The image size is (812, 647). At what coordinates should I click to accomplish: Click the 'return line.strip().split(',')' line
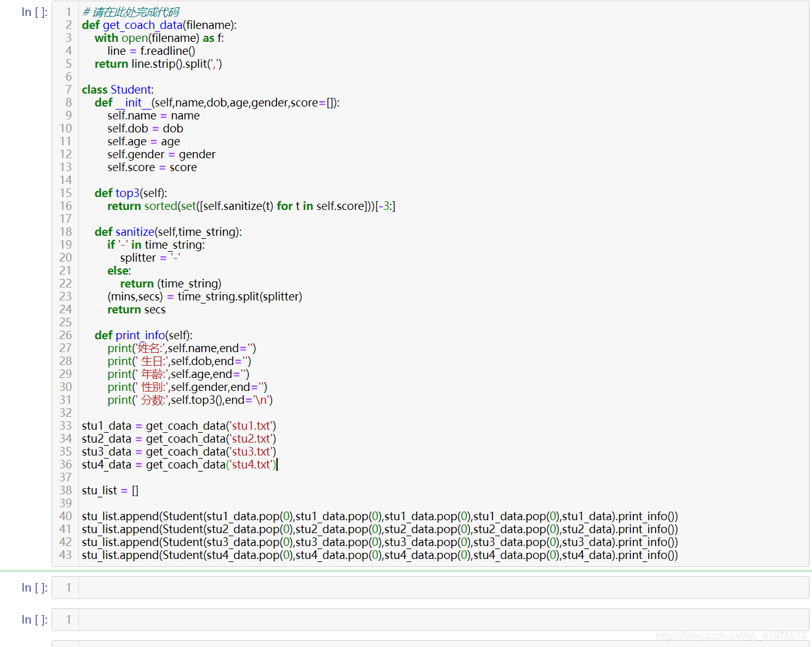[158, 63]
